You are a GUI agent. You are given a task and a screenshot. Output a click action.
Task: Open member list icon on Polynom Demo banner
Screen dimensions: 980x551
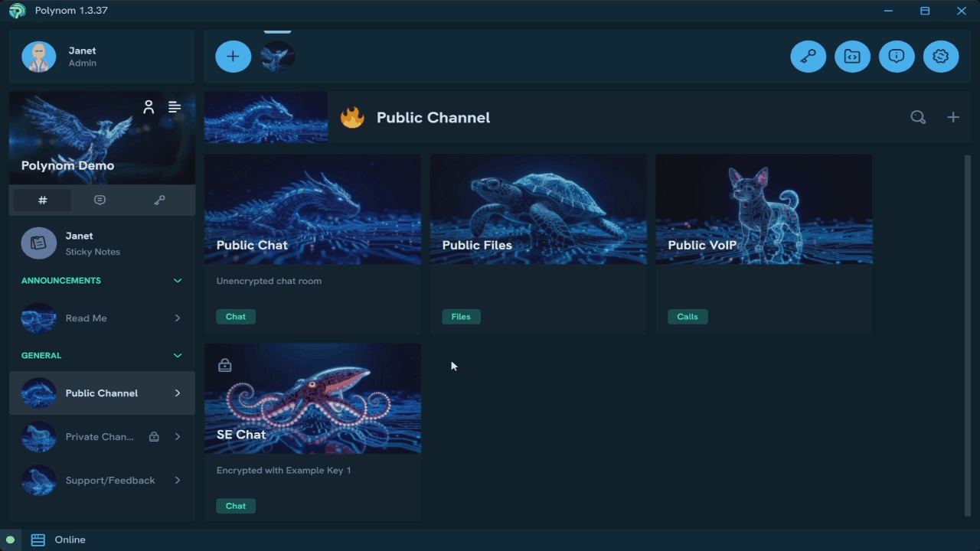click(149, 107)
